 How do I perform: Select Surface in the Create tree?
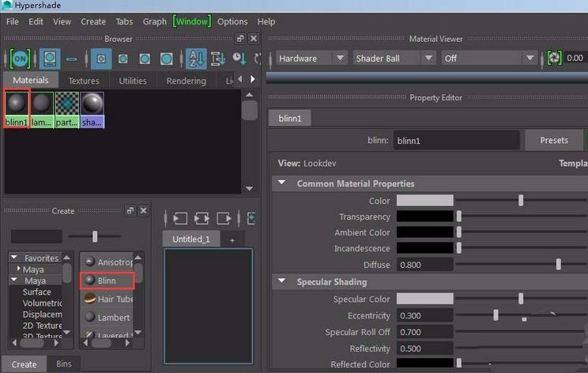pyautogui.click(x=36, y=292)
